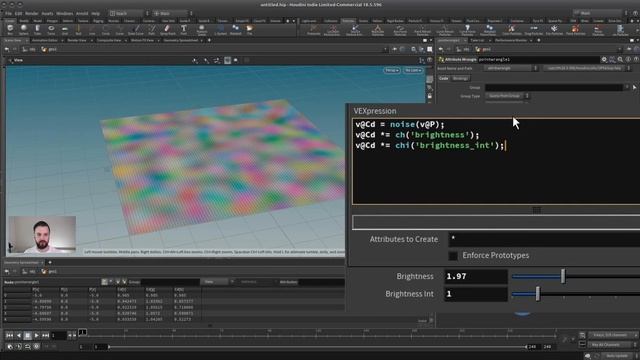640x360 pixels.
Task: Open the Group Type dropdown
Action: coord(507,96)
